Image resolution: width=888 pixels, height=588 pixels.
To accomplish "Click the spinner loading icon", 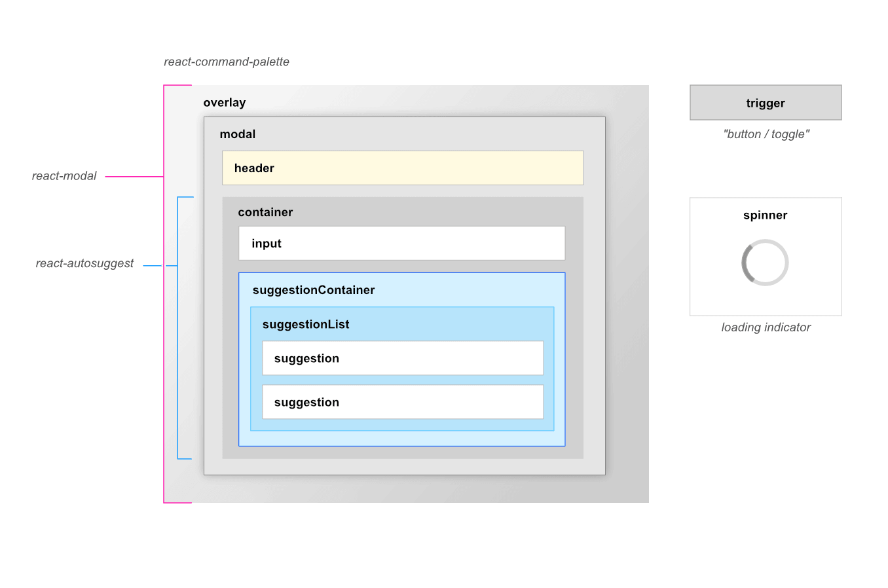I will 765,263.
